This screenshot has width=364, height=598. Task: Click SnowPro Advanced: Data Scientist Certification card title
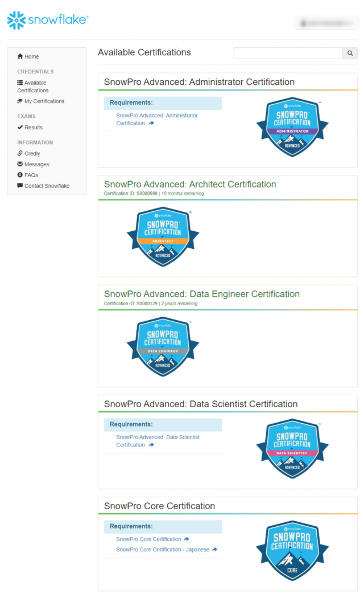[201, 404]
